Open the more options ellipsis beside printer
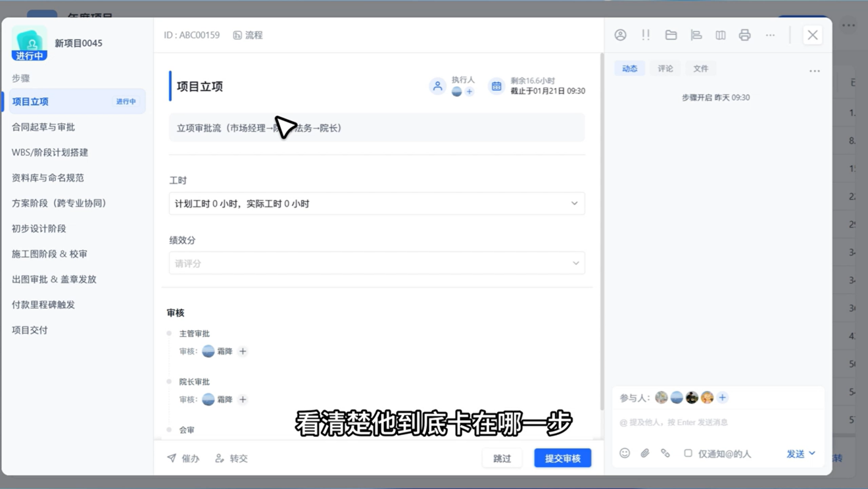Viewport: 868px width, 489px height. coord(770,35)
